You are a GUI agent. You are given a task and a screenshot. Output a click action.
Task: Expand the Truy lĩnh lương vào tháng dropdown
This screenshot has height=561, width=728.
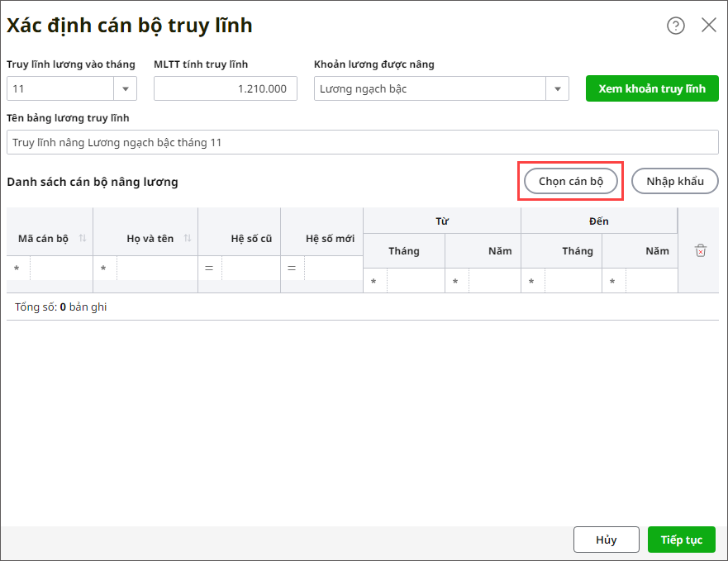point(126,88)
